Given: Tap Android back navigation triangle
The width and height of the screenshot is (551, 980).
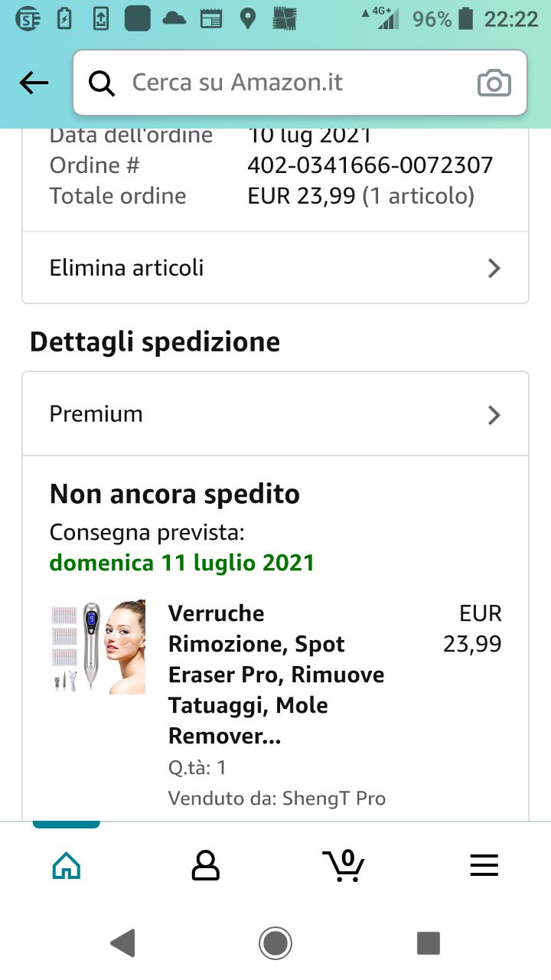Looking at the screenshot, I should click(122, 942).
